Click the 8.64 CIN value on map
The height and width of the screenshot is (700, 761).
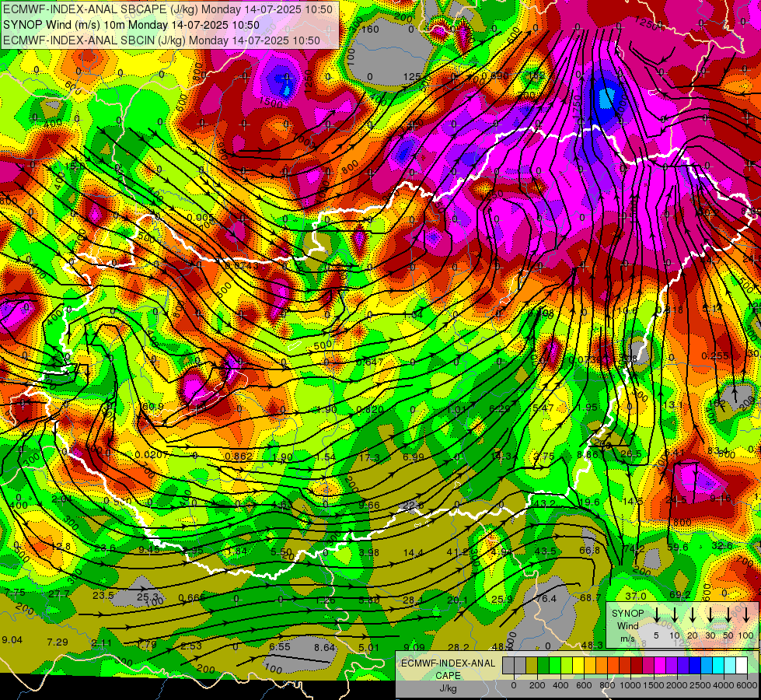[x=324, y=648]
